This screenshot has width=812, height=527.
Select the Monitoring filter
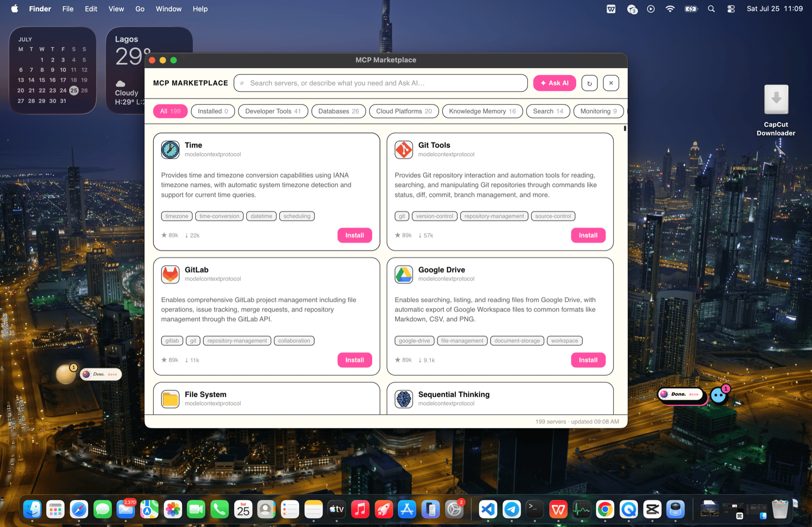pyautogui.click(x=598, y=111)
